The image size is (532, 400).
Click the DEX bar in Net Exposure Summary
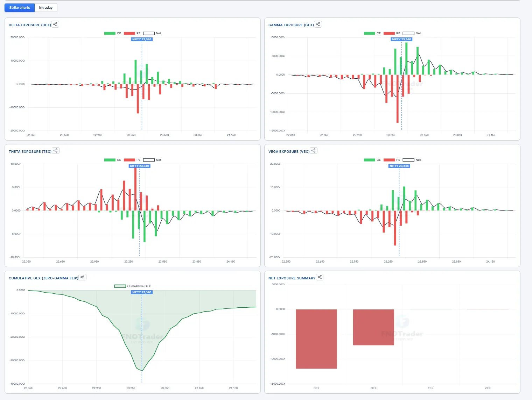[x=316, y=339]
